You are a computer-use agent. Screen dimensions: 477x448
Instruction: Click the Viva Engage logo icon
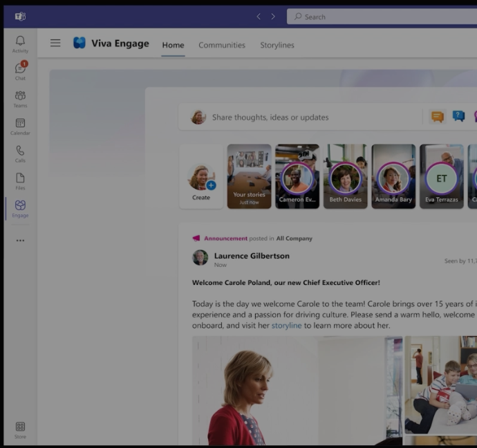pos(79,43)
